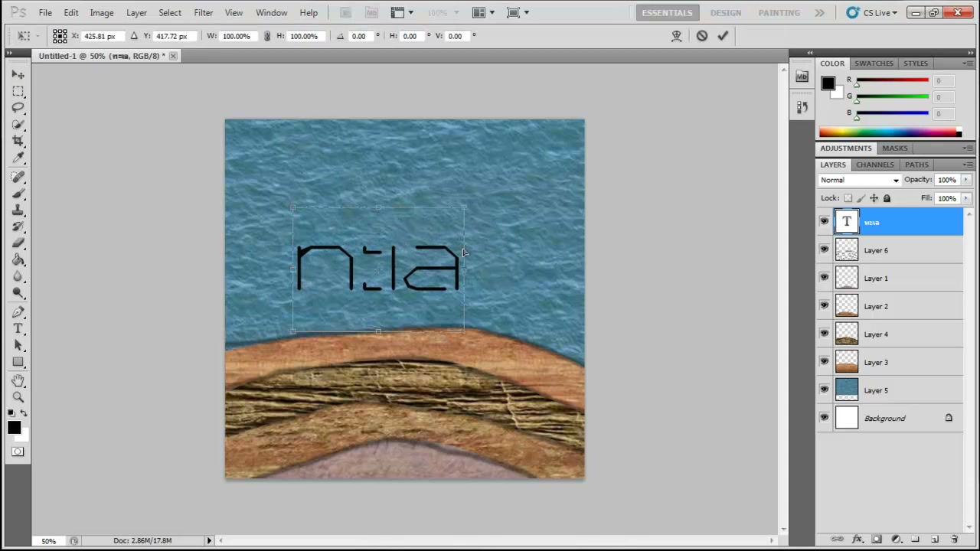Select the Eraser tool
Screen dimensions: 980x551
tap(18, 244)
